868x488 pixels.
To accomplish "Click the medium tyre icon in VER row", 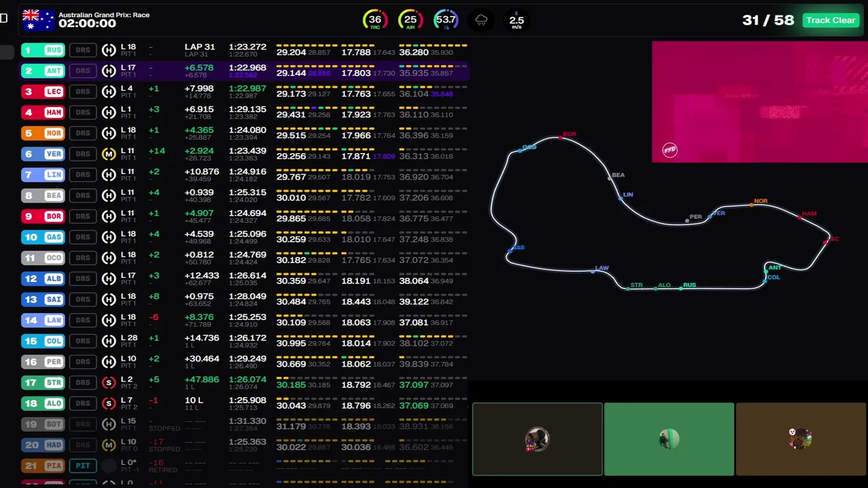I will point(108,154).
